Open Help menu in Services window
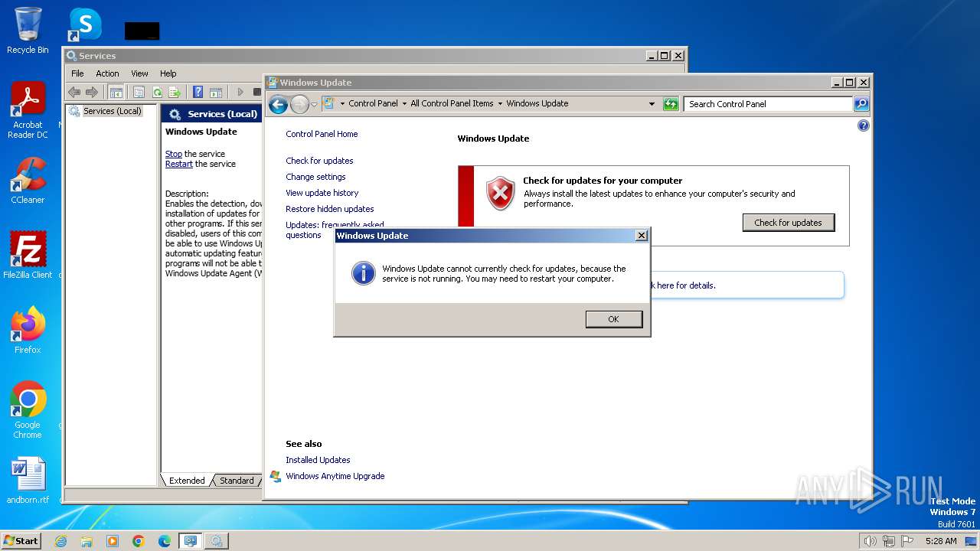980x551 pixels. coord(168,73)
